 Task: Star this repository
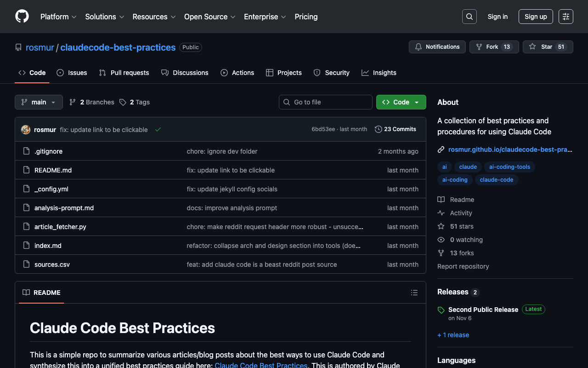(x=548, y=47)
